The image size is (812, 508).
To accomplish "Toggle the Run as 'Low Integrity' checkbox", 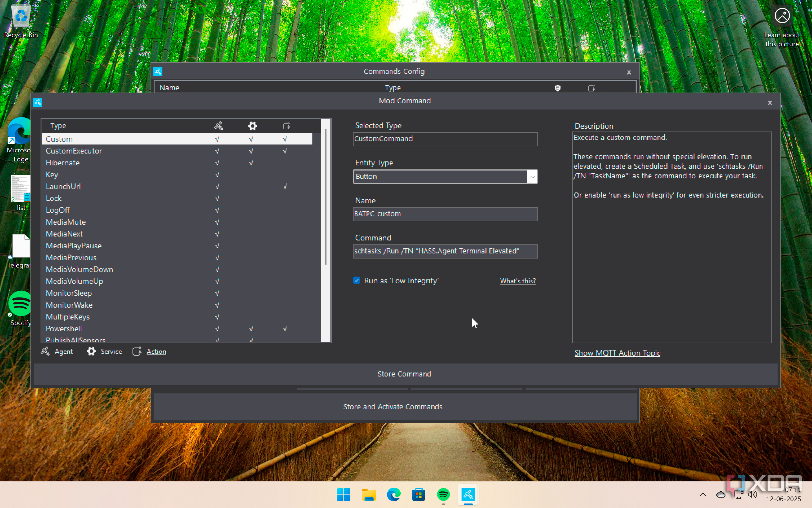I will 357,281.
